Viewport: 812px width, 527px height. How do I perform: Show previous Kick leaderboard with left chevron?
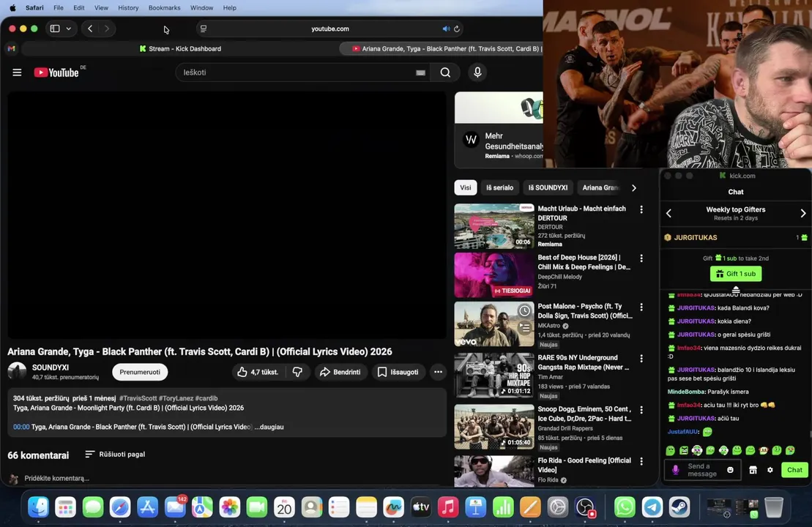point(668,213)
